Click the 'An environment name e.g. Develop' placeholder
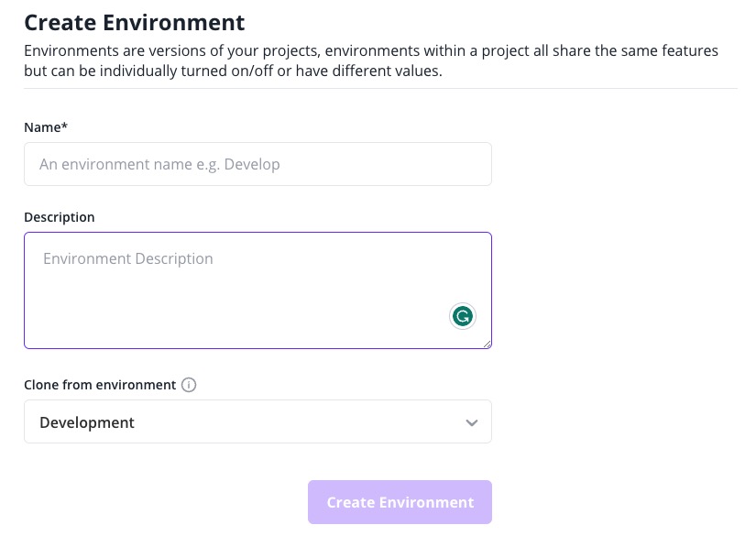The height and width of the screenshot is (536, 756). click(159, 165)
